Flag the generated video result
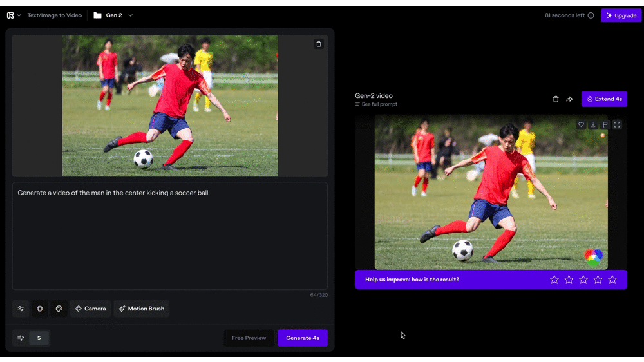 tap(605, 124)
